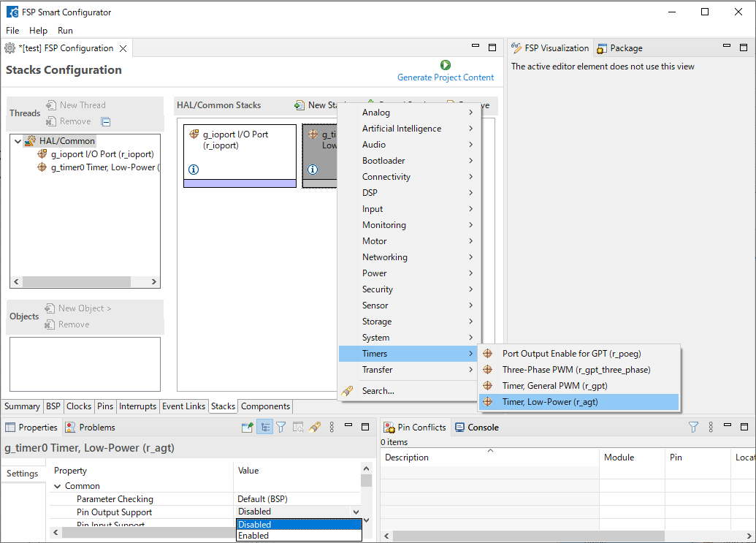Select Port Output Enable for GPT entry

click(x=579, y=354)
